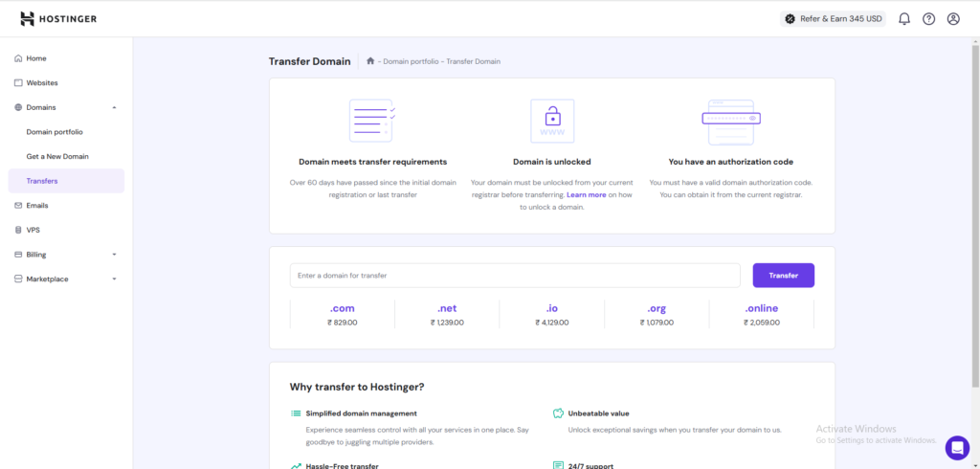Click the Simplified domain management heading
Image resolution: width=980 pixels, height=469 pixels.
pyautogui.click(x=361, y=413)
